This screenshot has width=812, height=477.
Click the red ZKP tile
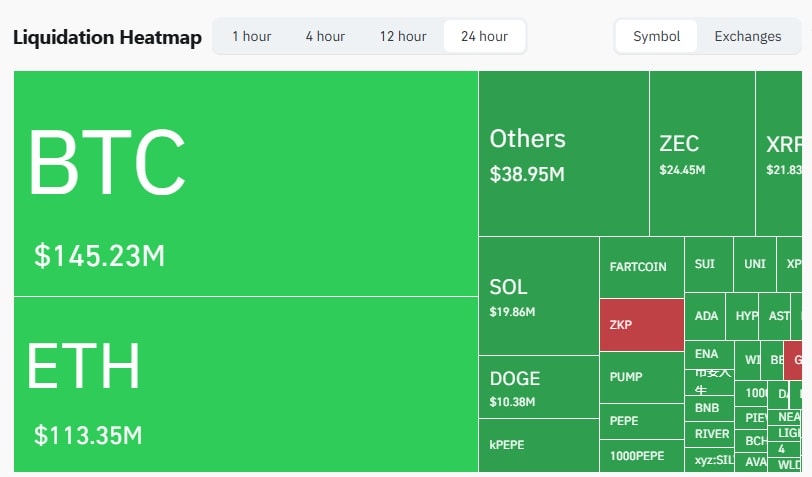[641, 324]
